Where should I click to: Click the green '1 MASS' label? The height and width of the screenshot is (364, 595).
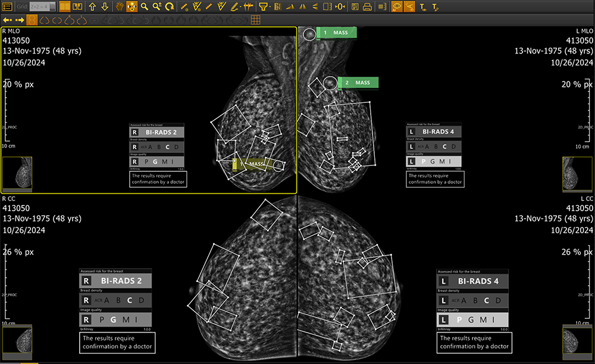pyautogui.click(x=336, y=33)
